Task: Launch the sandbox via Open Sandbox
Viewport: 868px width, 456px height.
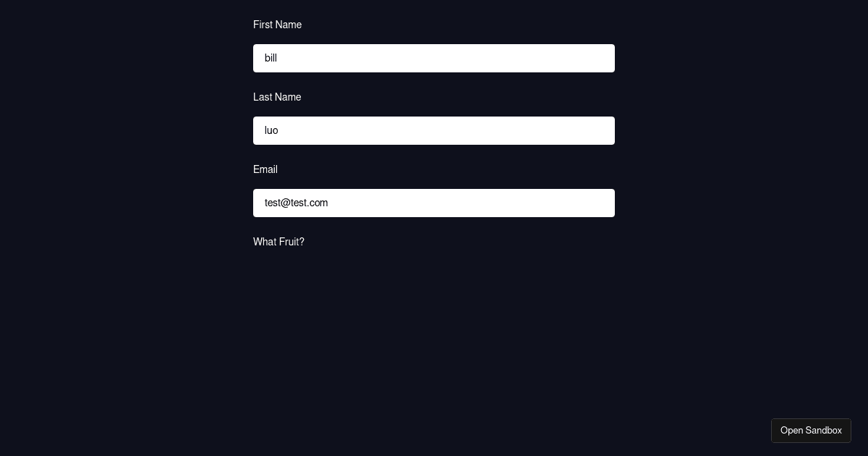Action: tap(811, 431)
